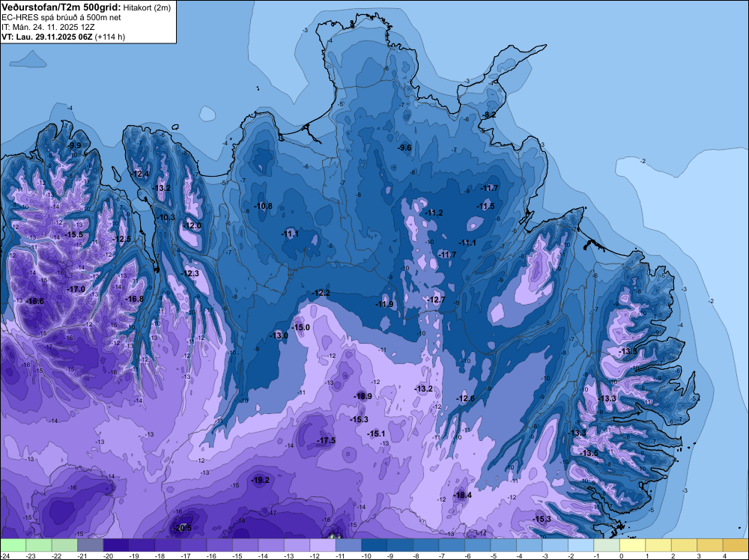Click the -15.0 temperature label
The image size is (749, 560).
[x=301, y=327]
